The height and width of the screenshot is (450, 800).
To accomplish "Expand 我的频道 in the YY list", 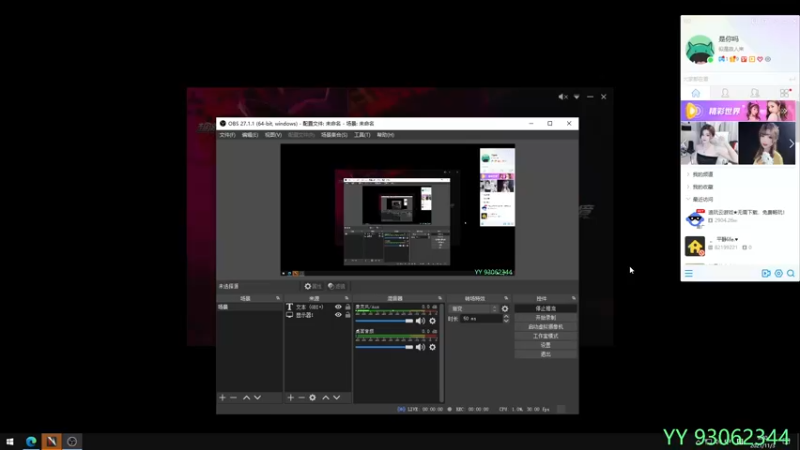I will [x=688, y=174].
